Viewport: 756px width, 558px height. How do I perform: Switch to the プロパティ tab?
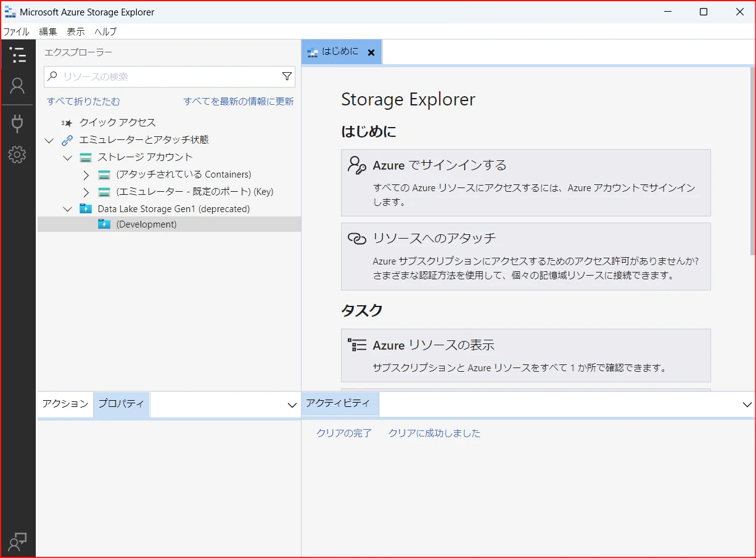click(x=121, y=404)
